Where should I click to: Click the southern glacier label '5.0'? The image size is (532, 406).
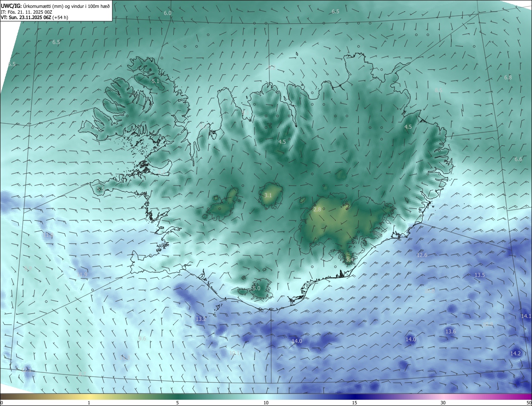pos(256,288)
